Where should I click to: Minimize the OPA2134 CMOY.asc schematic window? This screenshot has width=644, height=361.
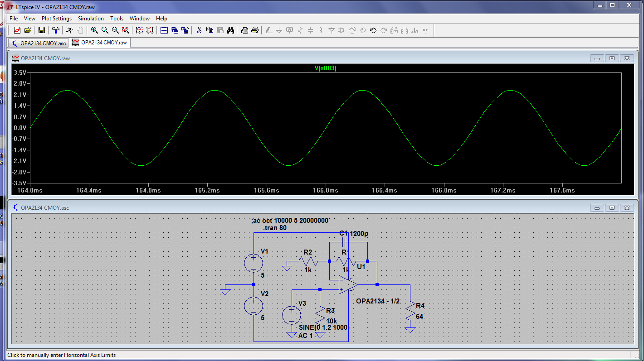point(597,207)
